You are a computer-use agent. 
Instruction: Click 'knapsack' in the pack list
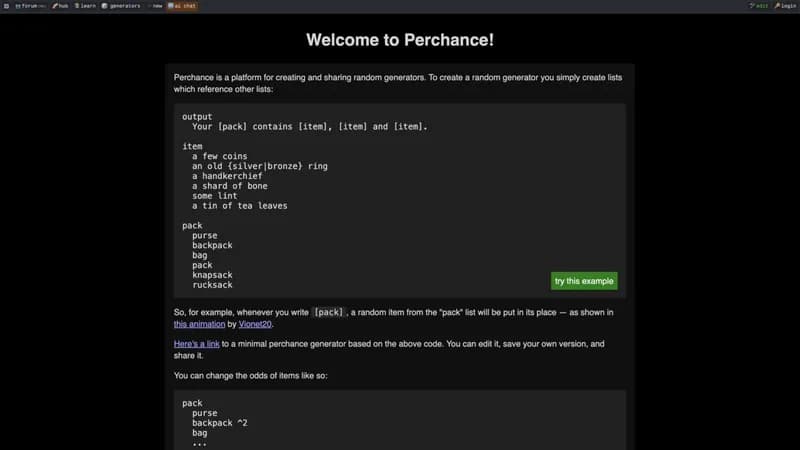pyautogui.click(x=212, y=275)
